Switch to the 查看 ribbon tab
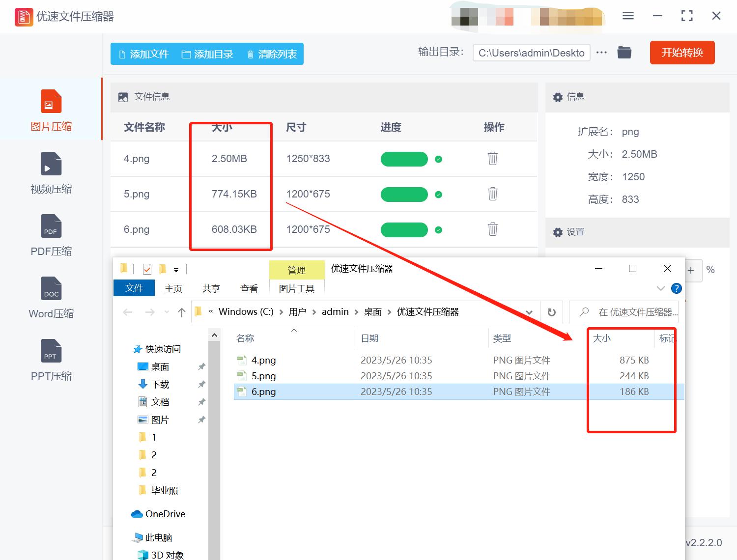This screenshot has width=737, height=560. tap(249, 288)
